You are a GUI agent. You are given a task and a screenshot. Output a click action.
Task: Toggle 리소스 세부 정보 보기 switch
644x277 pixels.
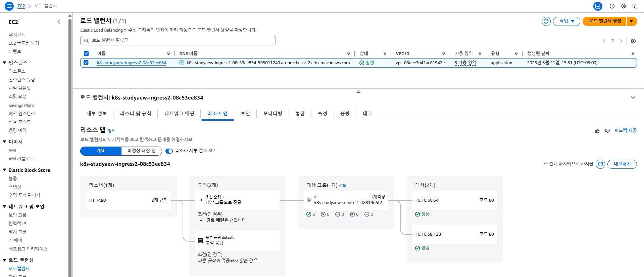coord(169,151)
